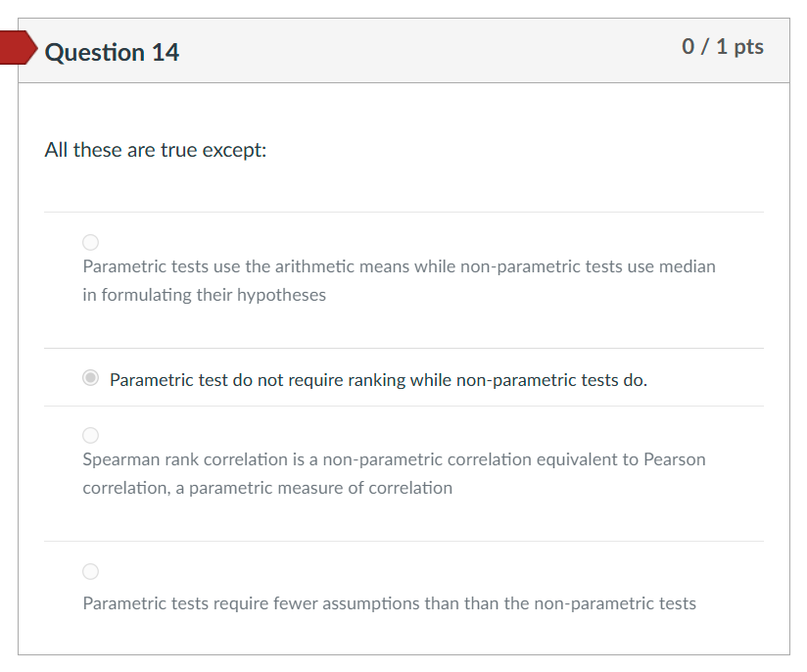This screenshot has height=672, width=807.
Task: Click the 0 / 1 pts score label
Action: 724,46
